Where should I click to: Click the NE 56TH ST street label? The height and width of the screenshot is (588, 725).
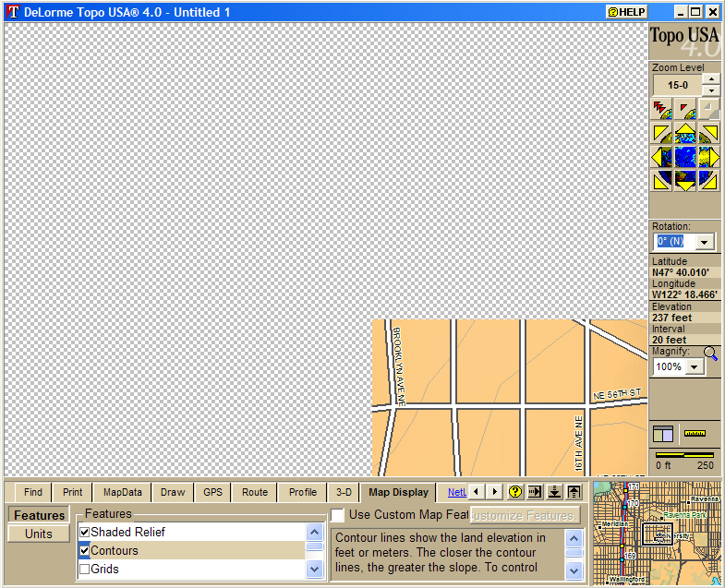point(617,394)
